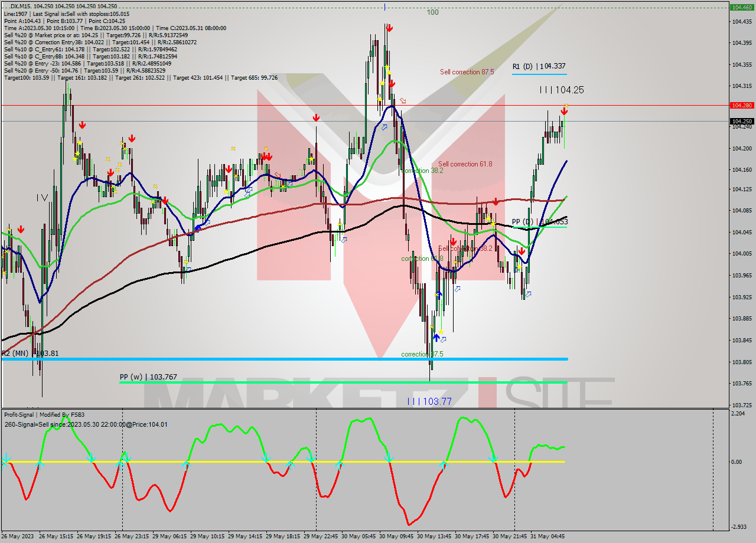This screenshot has width=756, height=543.
Task: Click the 'R2 (MN) | 103.81' label
Action: click(30, 353)
